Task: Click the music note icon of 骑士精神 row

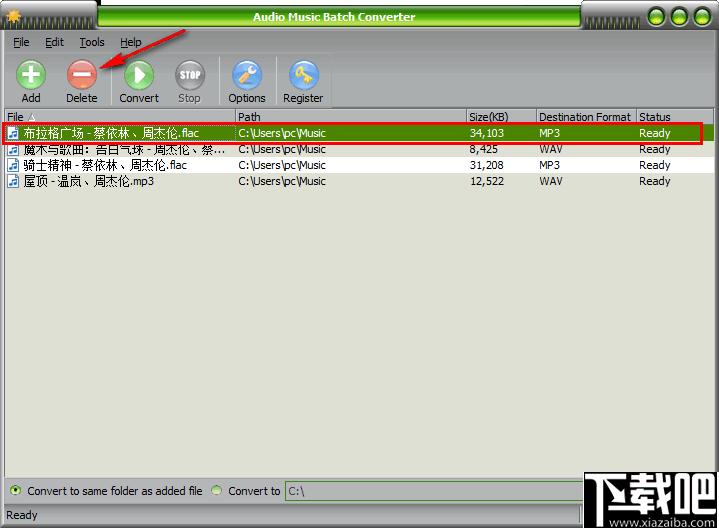Action: (x=14, y=165)
